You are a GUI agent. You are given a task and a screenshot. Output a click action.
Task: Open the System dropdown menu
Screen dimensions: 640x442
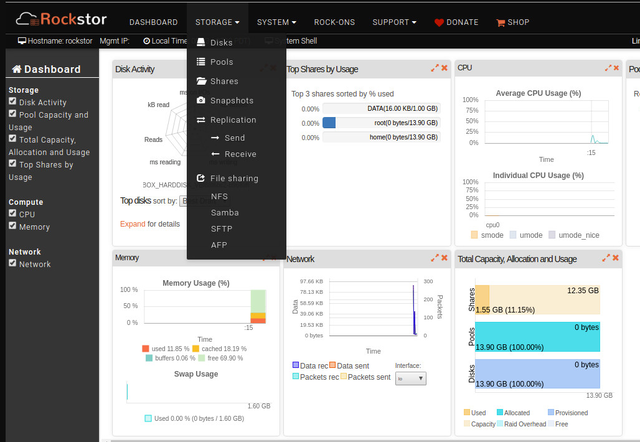[276, 21]
